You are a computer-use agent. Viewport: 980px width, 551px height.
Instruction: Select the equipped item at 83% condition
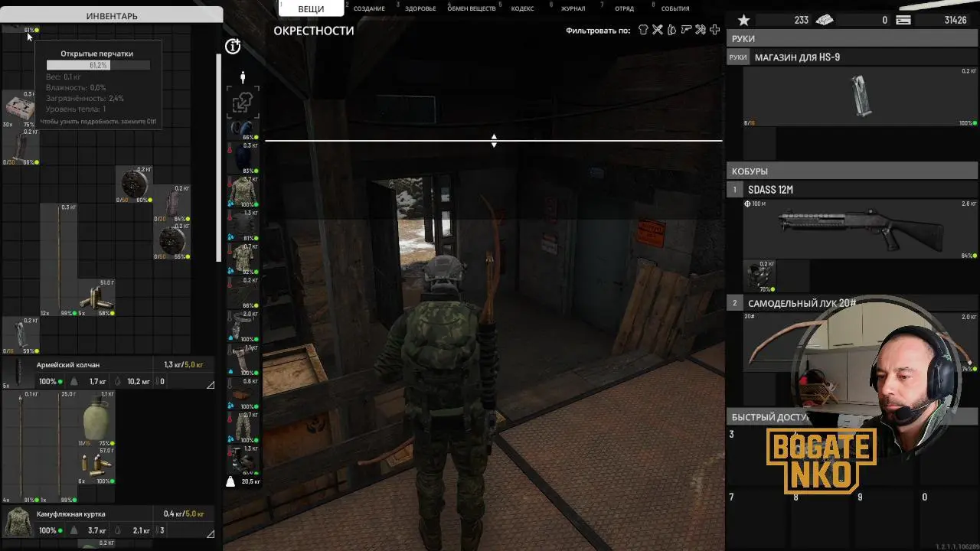coord(243,158)
